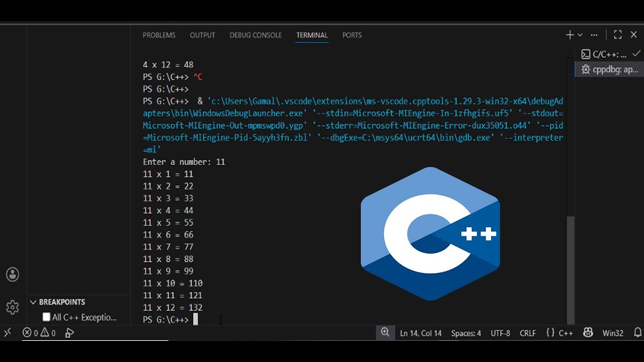The height and width of the screenshot is (362, 644).
Task: Click the line '11 x 12 = 132'
Action: pos(173,307)
